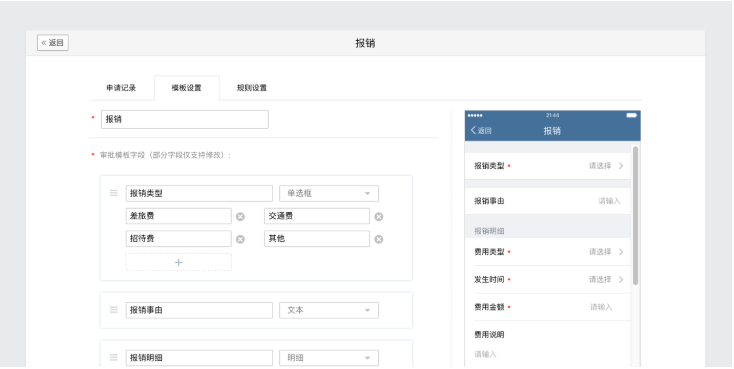The image size is (734, 369).
Task: Click the 返回 button at top left
Action: tap(53, 43)
